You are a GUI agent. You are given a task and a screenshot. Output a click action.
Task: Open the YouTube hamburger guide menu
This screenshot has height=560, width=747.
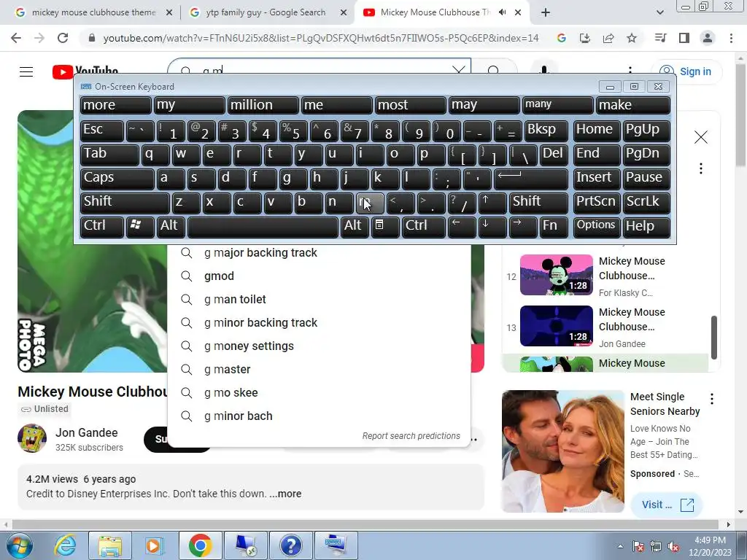tap(26, 72)
